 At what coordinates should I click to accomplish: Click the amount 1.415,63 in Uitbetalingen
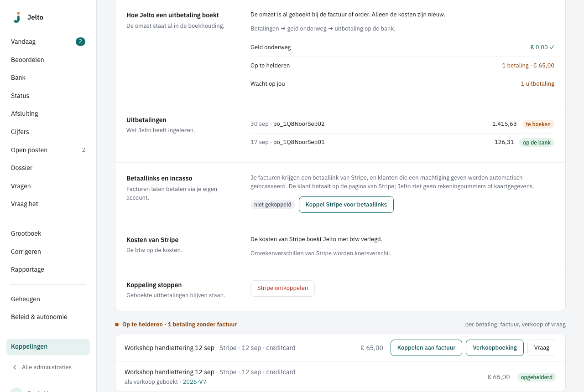[x=504, y=124]
